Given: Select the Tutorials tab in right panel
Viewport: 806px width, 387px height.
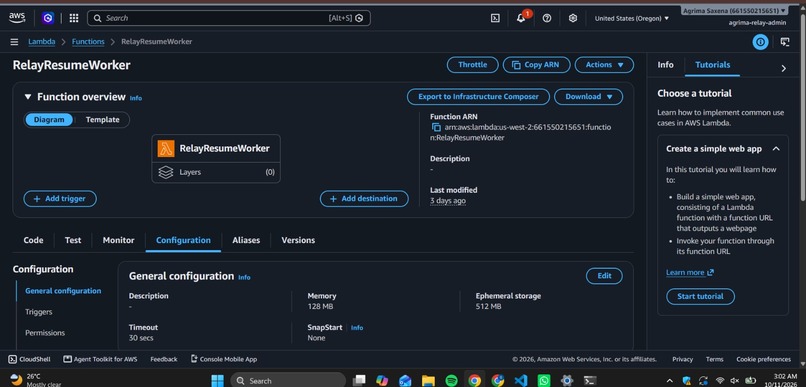Looking at the screenshot, I should [712, 65].
